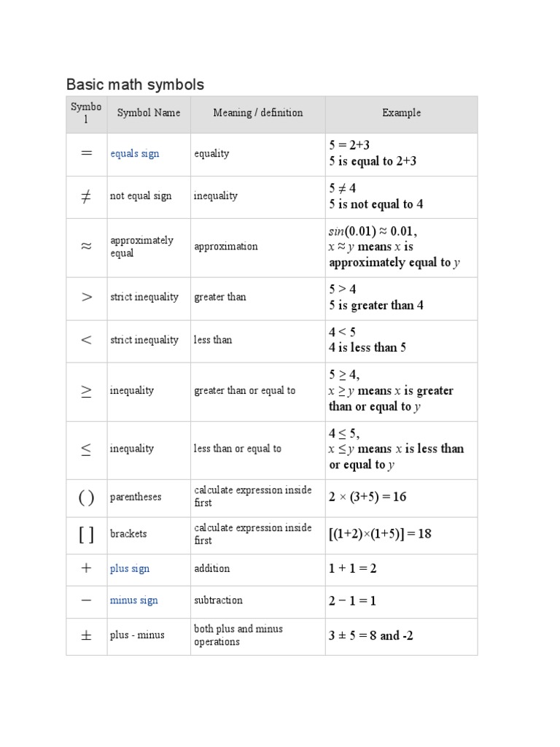The image size is (560, 747).
Task: Click the greater-than symbol in Symbol column
Action: 86,297
